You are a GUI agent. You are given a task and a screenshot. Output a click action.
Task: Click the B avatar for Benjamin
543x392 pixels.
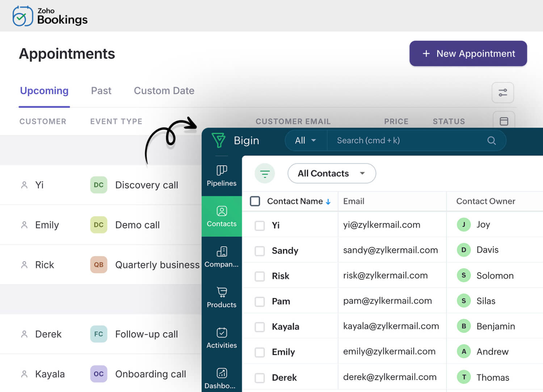[x=464, y=326]
